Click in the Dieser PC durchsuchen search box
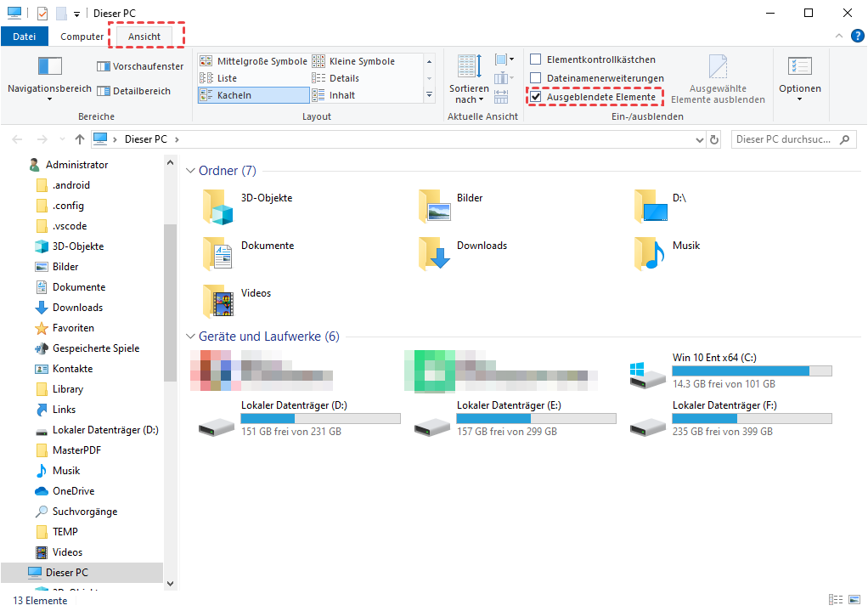Viewport: 868px width, 611px height. coord(783,139)
